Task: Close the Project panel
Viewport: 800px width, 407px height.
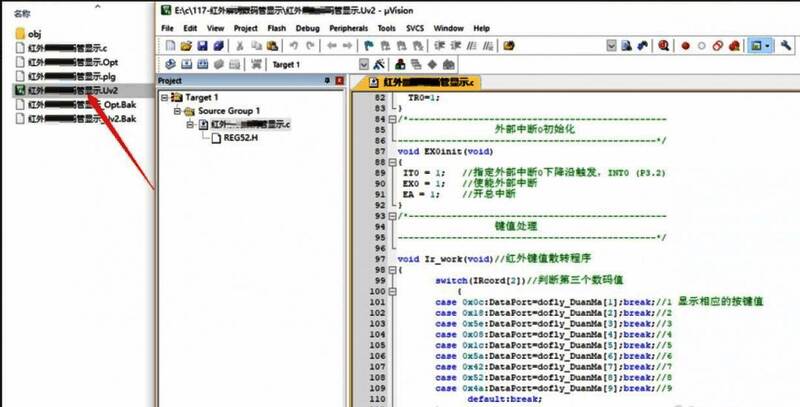Action: point(339,81)
